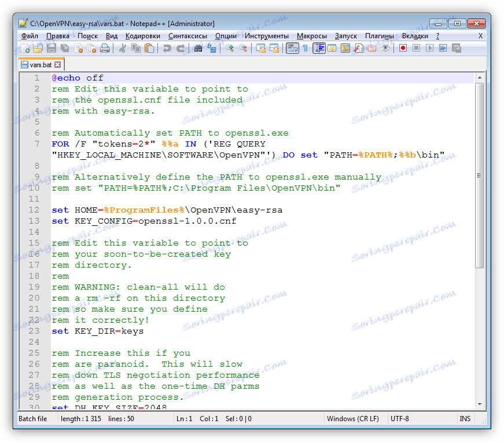Toggle word wrap
The image size is (504, 442).
pyautogui.click(x=291, y=48)
